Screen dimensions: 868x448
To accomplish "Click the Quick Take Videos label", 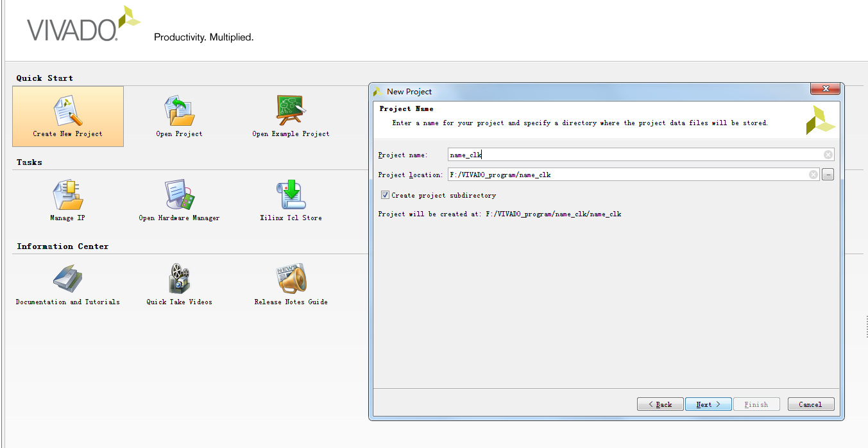I will click(x=179, y=302).
